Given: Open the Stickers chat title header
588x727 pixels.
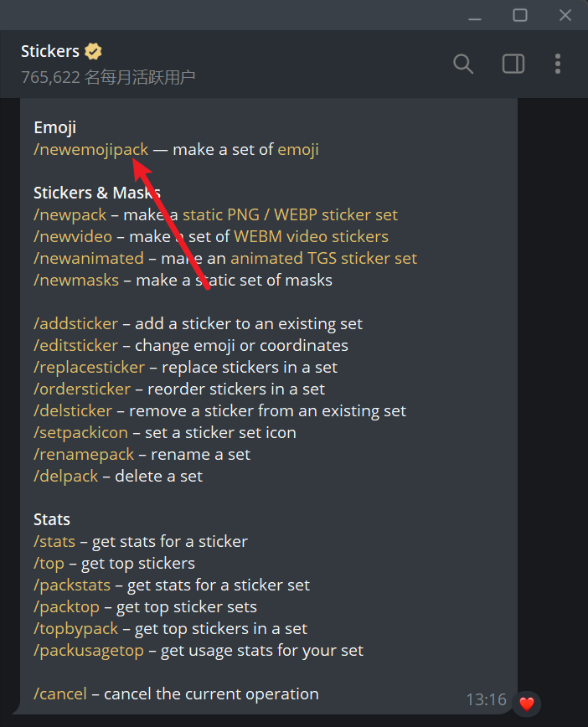Looking at the screenshot, I should pos(50,52).
